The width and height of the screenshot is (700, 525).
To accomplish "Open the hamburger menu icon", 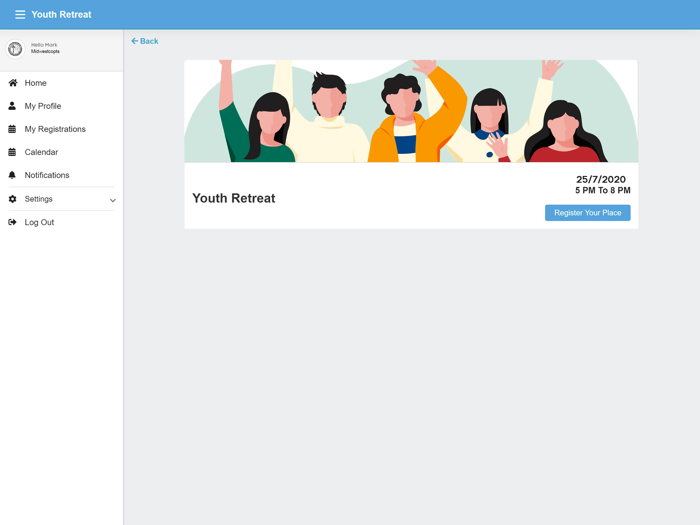I will pyautogui.click(x=20, y=15).
